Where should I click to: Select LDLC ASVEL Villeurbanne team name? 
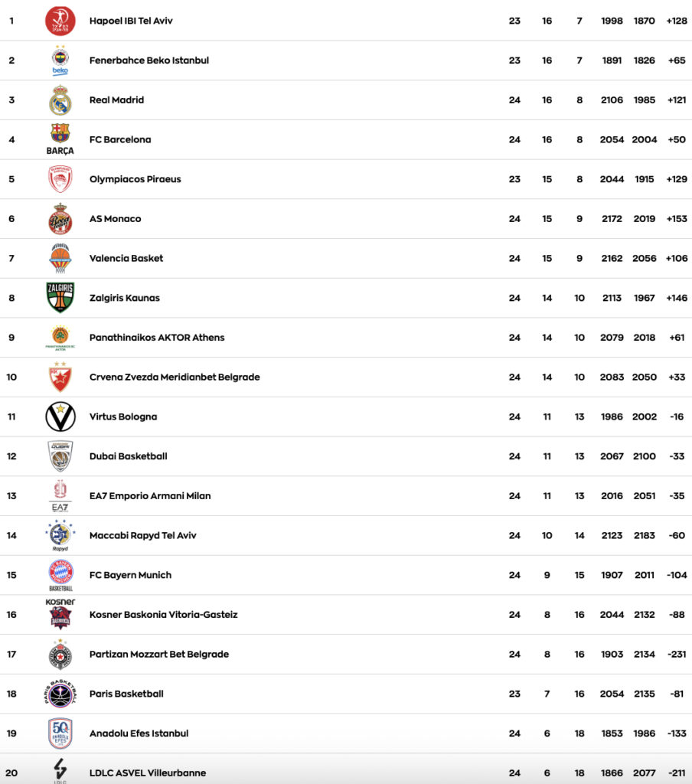pos(148,773)
